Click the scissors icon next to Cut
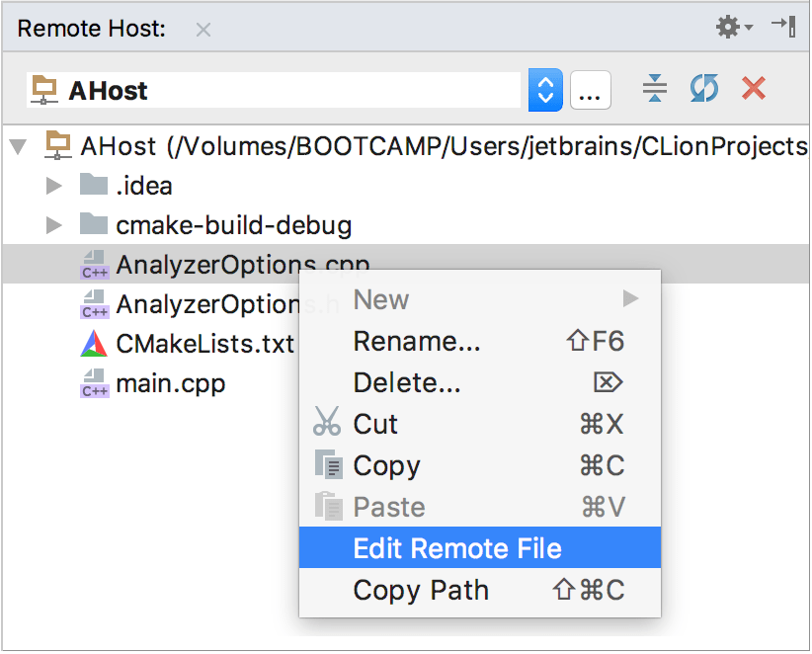 (x=326, y=423)
